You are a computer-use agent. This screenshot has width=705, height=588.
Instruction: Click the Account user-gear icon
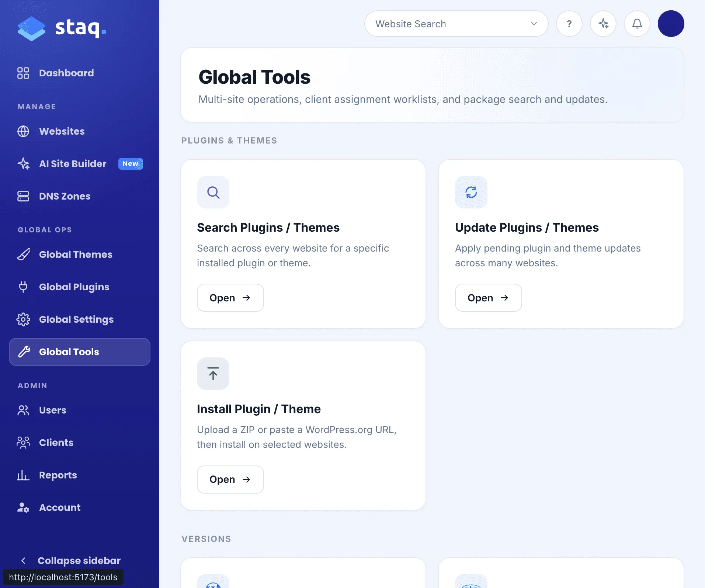tap(23, 508)
